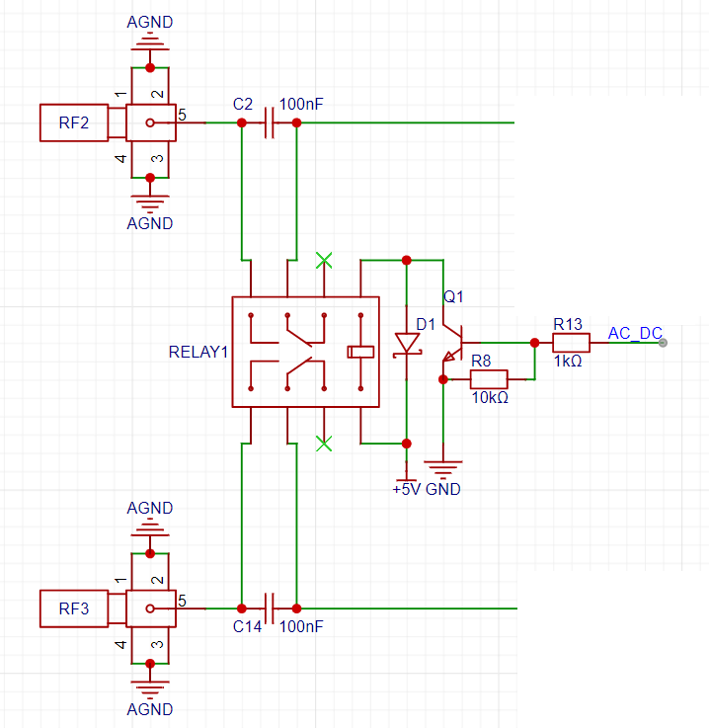Select the R8 designator label
Image resolution: width=709 pixels, height=728 pixels.
pyautogui.click(x=481, y=361)
